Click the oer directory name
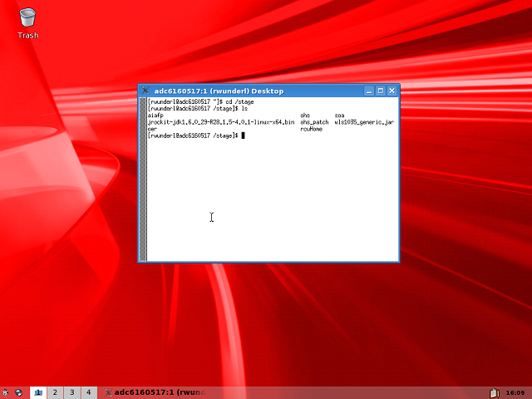Image resolution: width=532 pixels, height=399 pixels. coord(152,129)
